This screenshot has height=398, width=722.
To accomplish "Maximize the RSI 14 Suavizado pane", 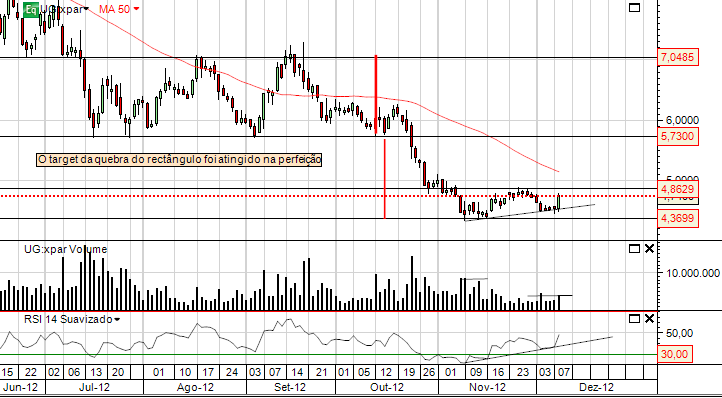I will coord(635,319).
